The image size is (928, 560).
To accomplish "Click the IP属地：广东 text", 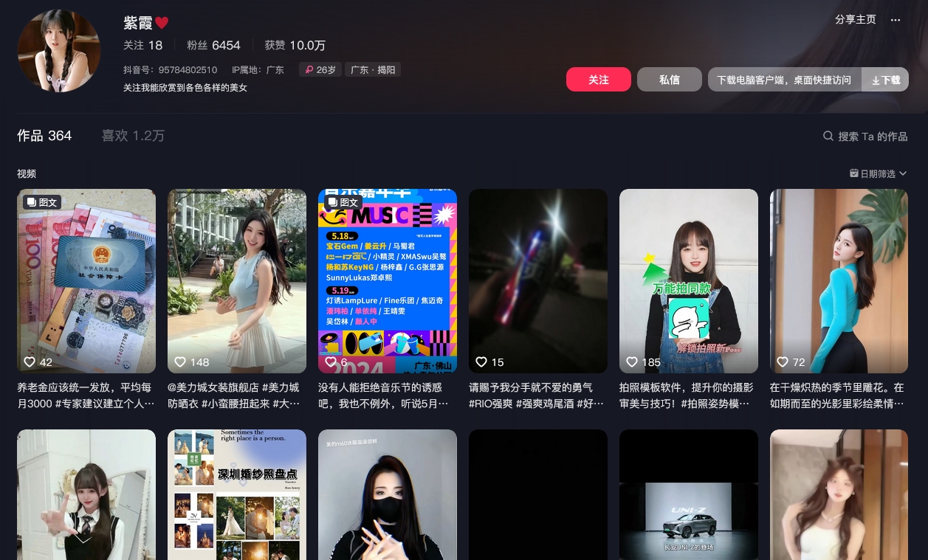I will click(x=258, y=70).
